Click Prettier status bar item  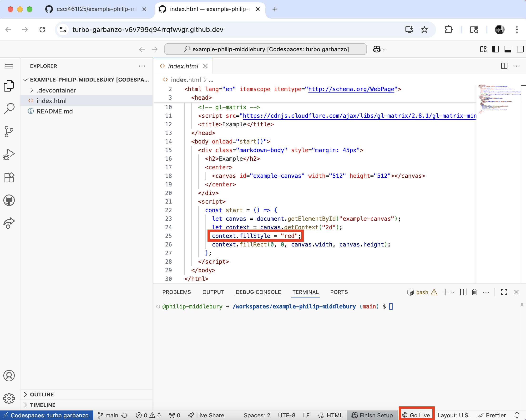pos(492,415)
